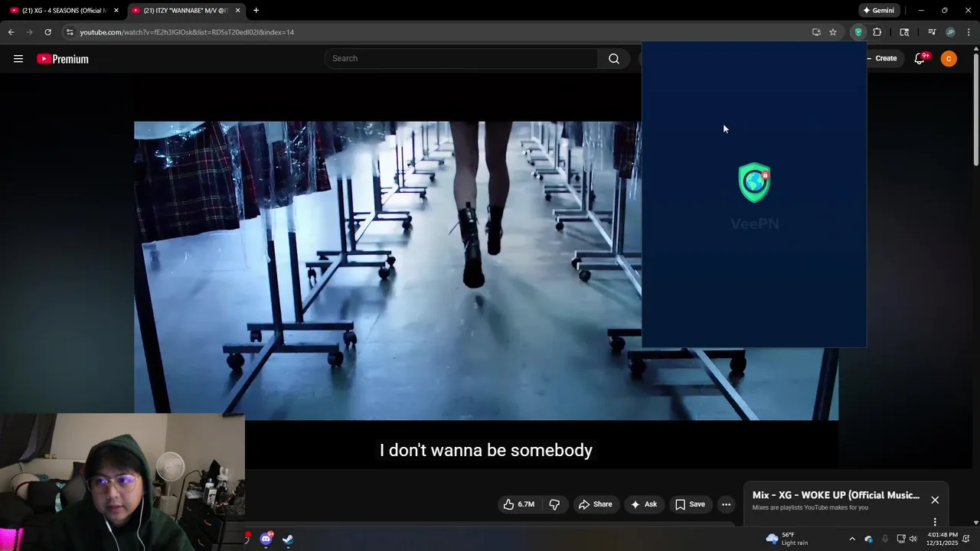Open the Mix XG WOKE UP playlist title
The height and width of the screenshot is (551, 980).
click(836, 495)
